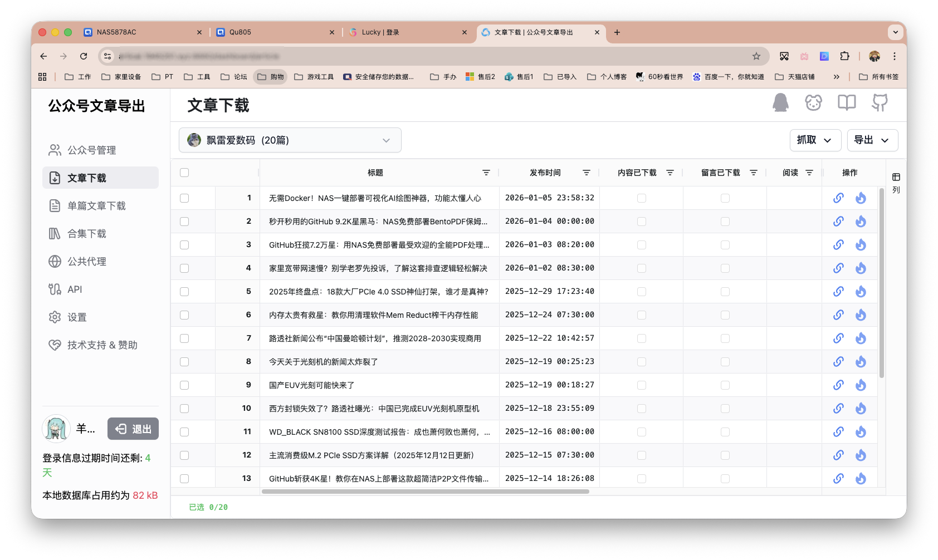Click the 退出 logout button
This screenshot has width=938, height=560.
pyautogui.click(x=133, y=429)
